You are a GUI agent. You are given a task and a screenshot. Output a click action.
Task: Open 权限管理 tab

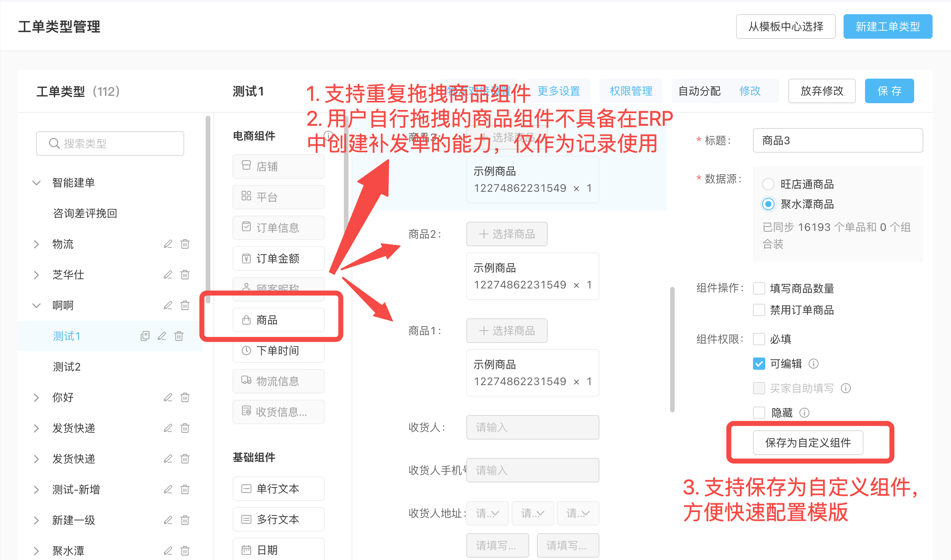coord(631,91)
